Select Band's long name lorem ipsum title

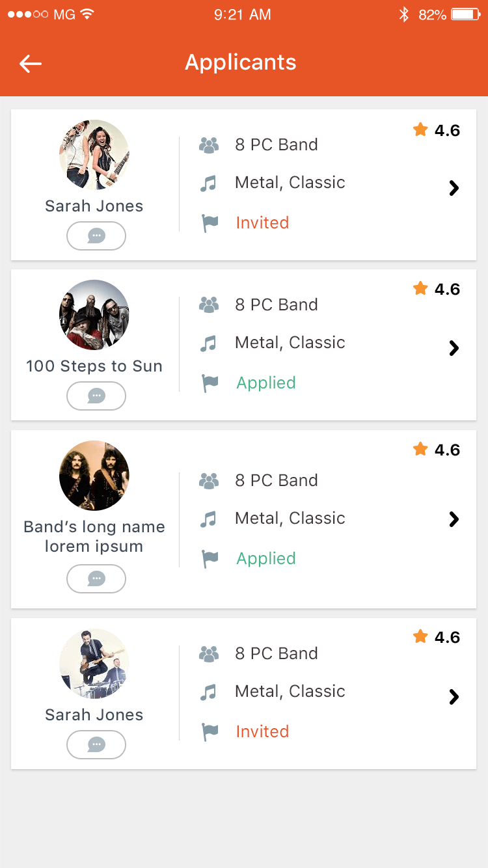coord(94,537)
